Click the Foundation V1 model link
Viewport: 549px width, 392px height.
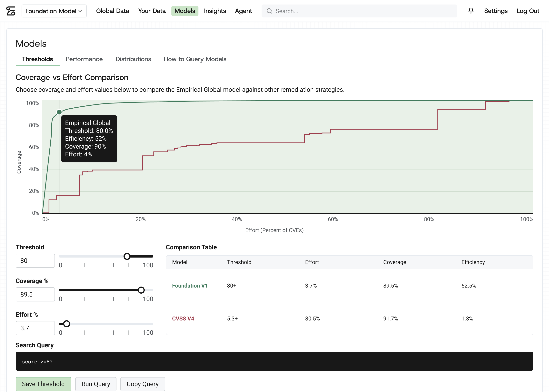190,286
